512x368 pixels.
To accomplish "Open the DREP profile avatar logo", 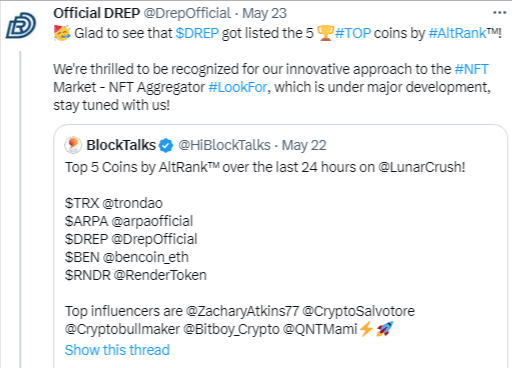I will click(x=21, y=25).
